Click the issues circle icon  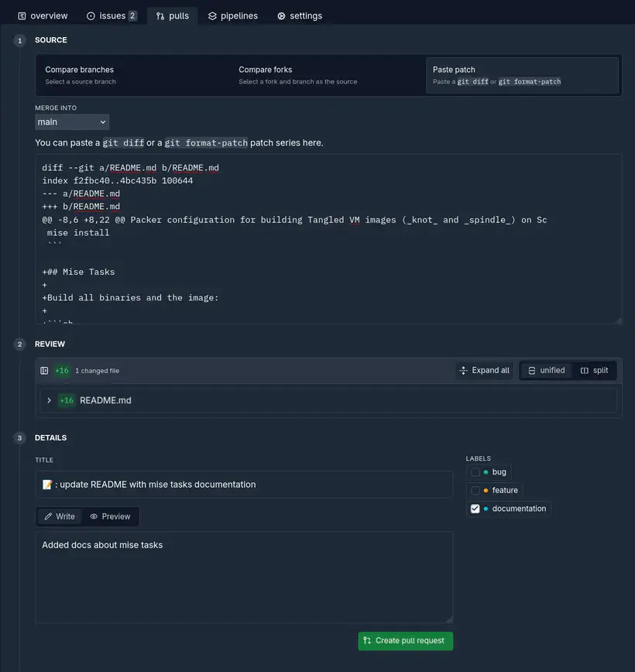(x=91, y=15)
